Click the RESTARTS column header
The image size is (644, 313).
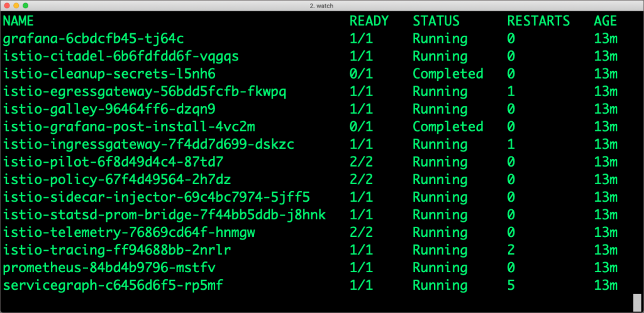point(538,21)
